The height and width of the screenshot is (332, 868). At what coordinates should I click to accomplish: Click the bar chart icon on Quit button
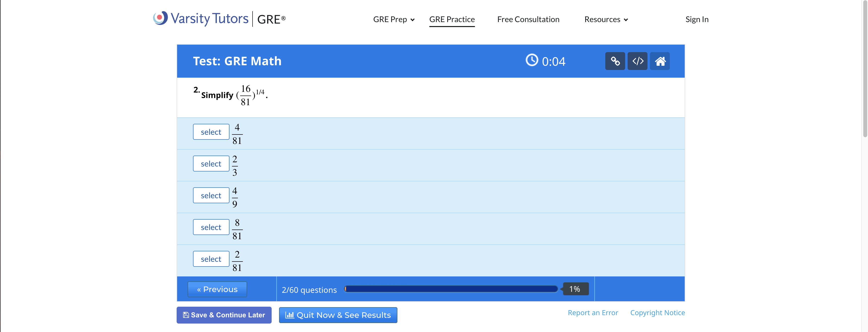289,315
